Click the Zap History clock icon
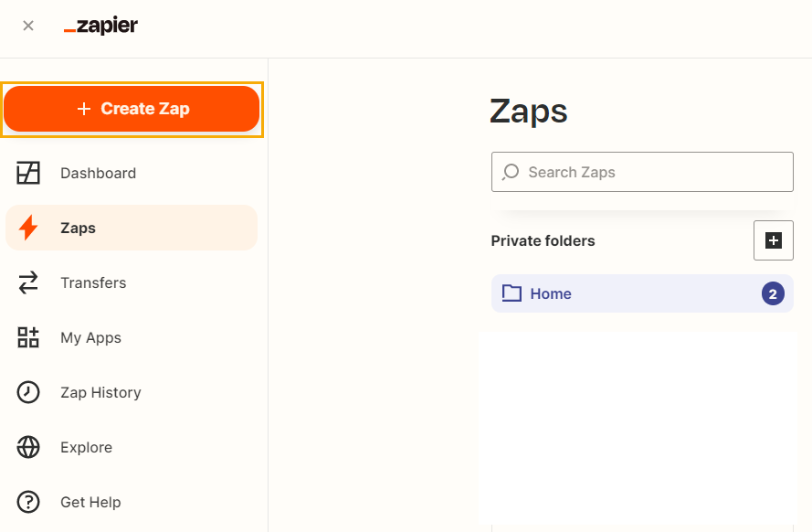 tap(28, 392)
